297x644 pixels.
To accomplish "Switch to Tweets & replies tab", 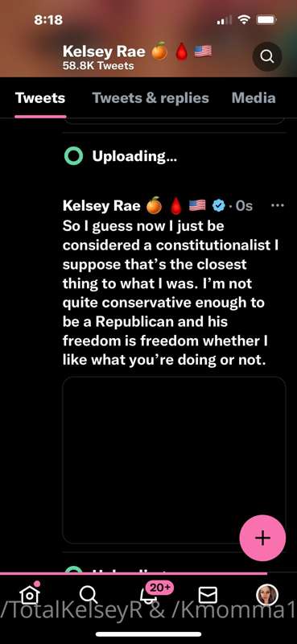I will [151, 98].
